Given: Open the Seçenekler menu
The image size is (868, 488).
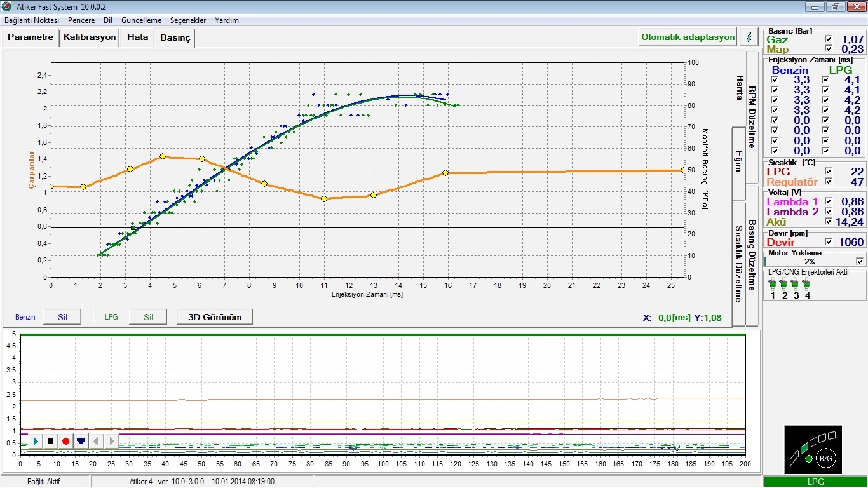Looking at the screenshot, I should point(188,20).
